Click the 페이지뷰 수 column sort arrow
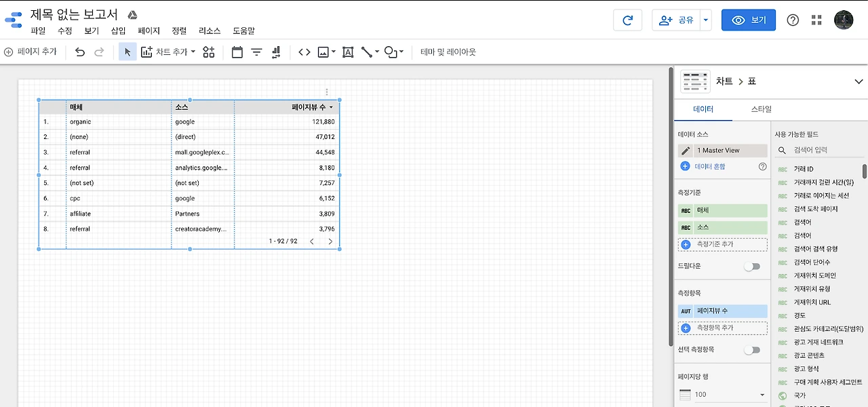This screenshot has height=407, width=868. (331, 107)
